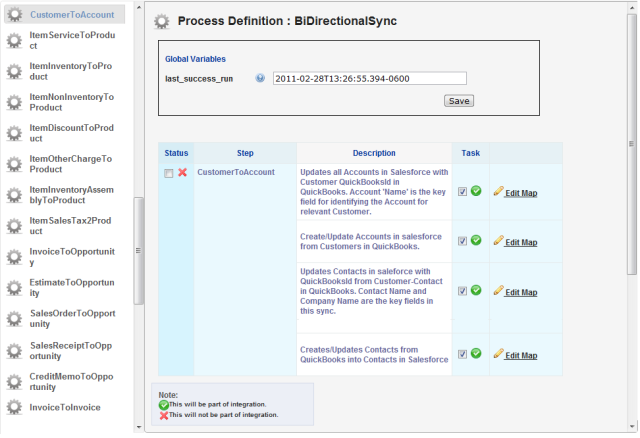Open Edit Map for Updates Contacts task
Screen dimensions: 640x438
click(521, 293)
